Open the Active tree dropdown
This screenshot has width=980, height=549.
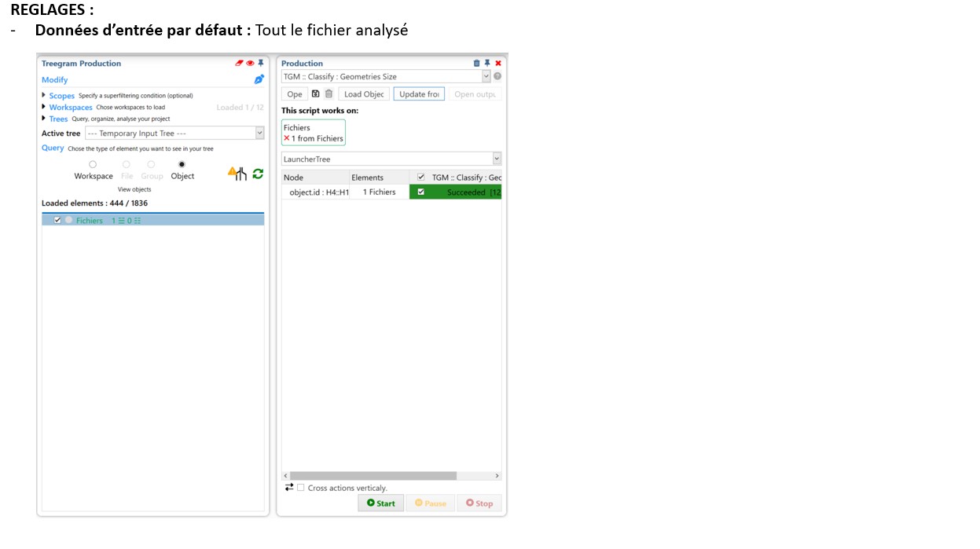point(259,134)
